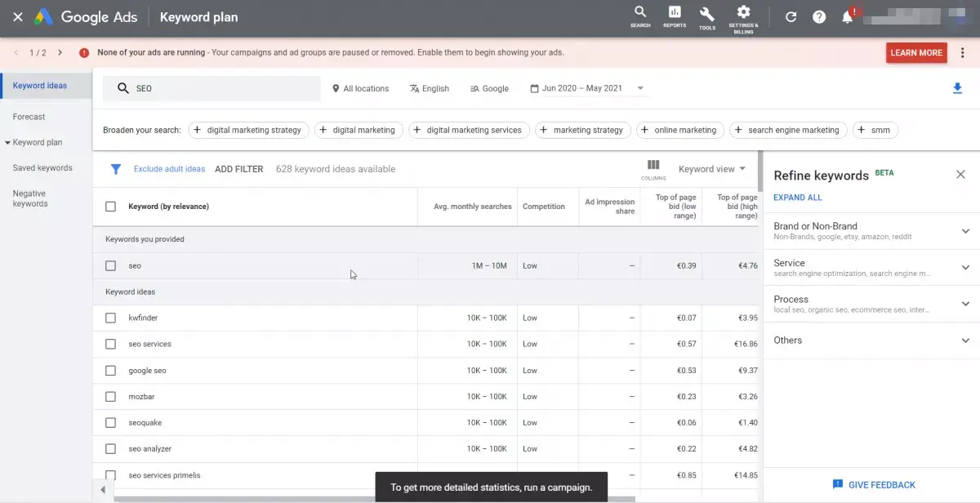Viewport: 980px width, 503px height.
Task: Open Negative keywords
Action: pos(30,198)
